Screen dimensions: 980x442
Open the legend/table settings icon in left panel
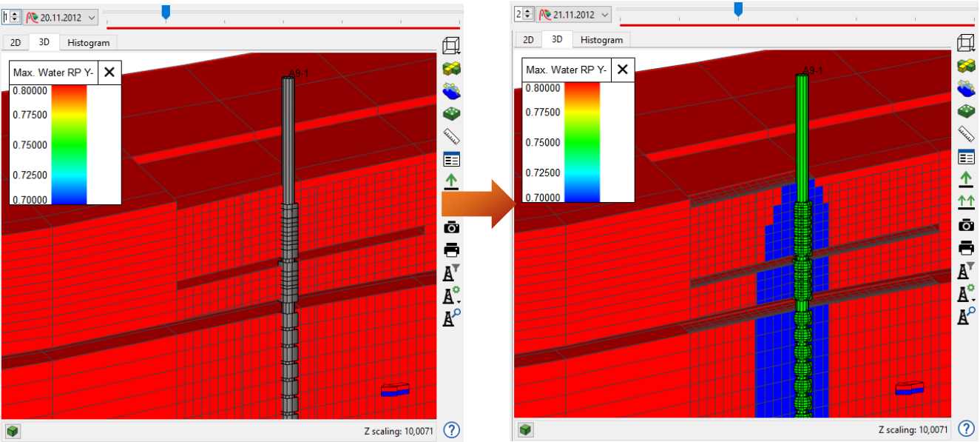[451, 159]
